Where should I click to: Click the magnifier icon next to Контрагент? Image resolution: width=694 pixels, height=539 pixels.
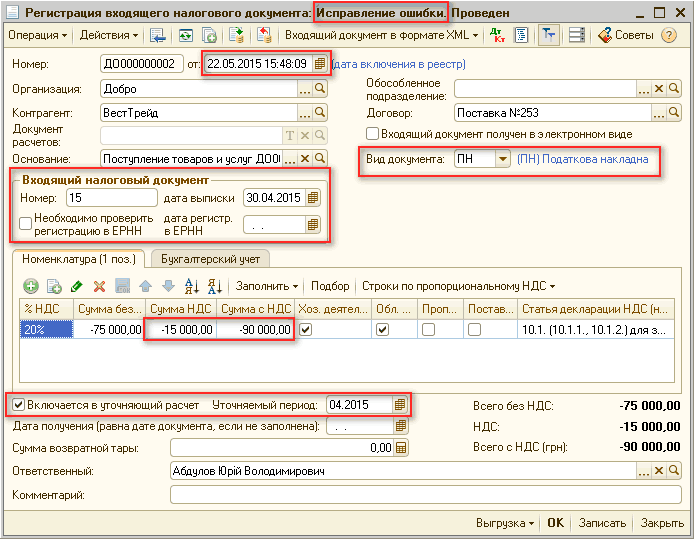[x=321, y=113]
